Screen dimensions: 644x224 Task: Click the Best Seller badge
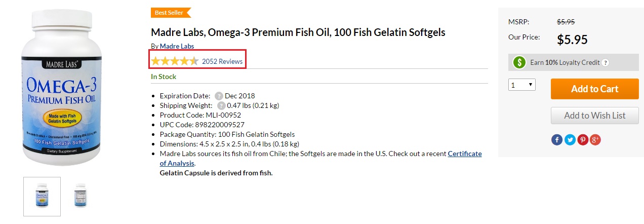[170, 13]
